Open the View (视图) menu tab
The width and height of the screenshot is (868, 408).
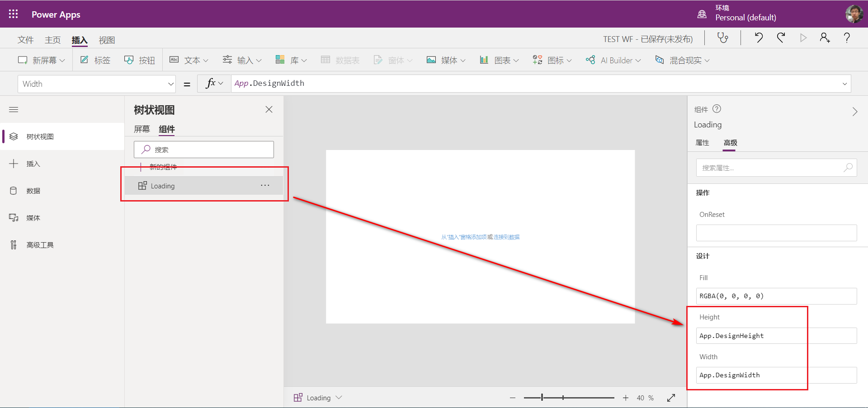coord(107,40)
